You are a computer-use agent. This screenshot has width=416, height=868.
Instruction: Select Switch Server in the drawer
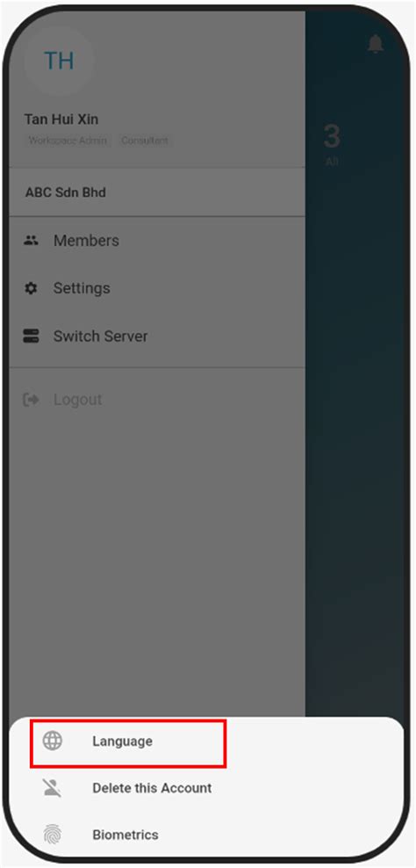[157, 336]
